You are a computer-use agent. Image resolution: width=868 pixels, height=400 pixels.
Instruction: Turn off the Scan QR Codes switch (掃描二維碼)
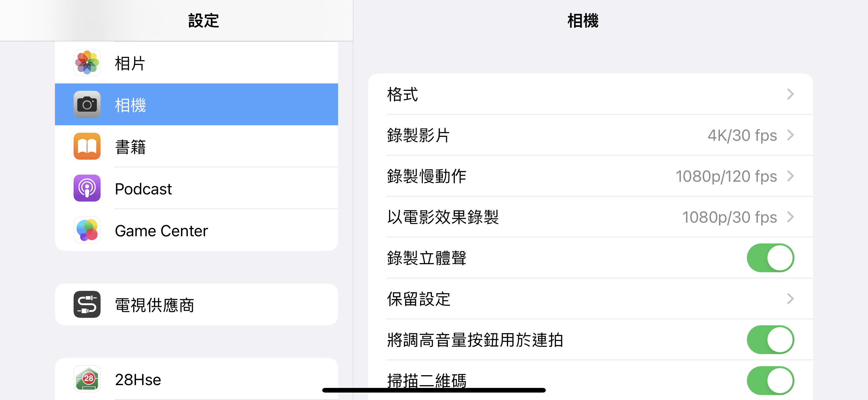(770, 380)
